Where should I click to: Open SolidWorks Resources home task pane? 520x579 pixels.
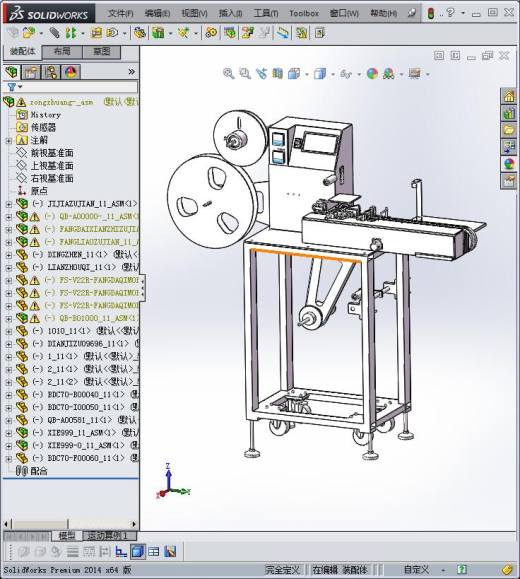click(x=509, y=96)
